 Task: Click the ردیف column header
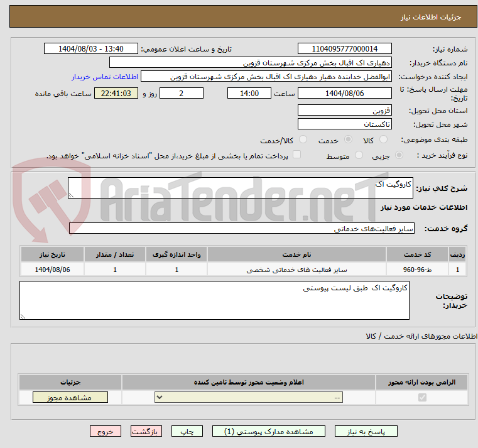457,254
